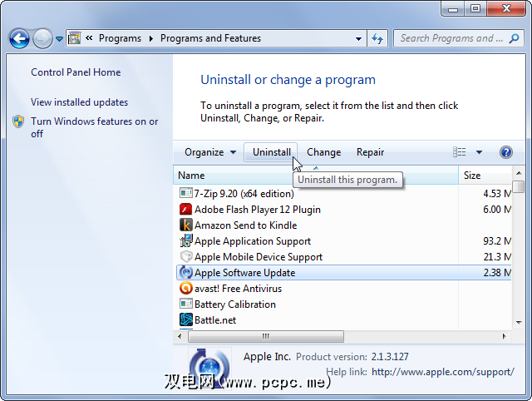Click the Battery Calibration icon
The image size is (532, 401).
coord(185,304)
